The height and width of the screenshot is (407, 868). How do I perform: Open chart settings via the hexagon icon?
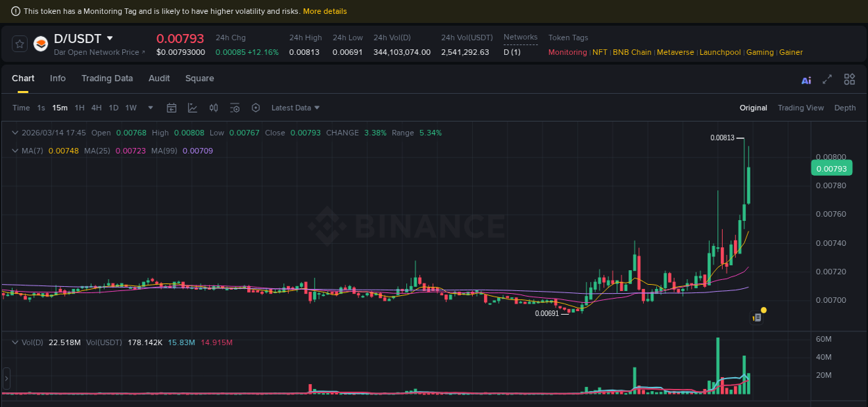pyautogui.click(x=256, y=108)
